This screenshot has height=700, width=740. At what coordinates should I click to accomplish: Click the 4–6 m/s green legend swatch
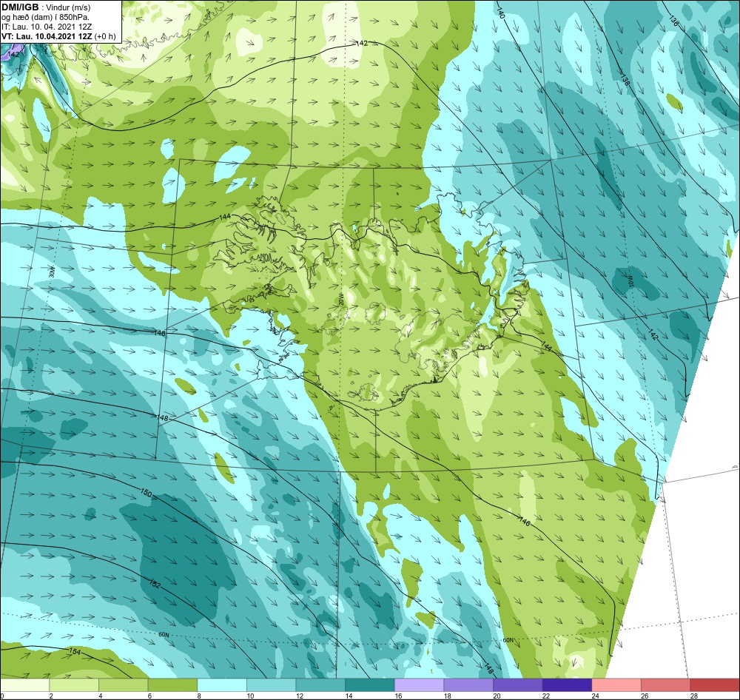[x=123, y=685]
